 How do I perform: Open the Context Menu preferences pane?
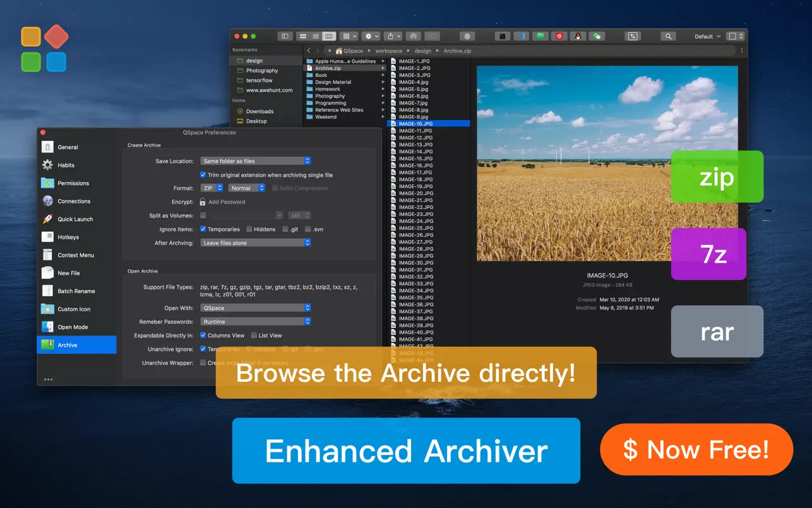click(76, 255)
